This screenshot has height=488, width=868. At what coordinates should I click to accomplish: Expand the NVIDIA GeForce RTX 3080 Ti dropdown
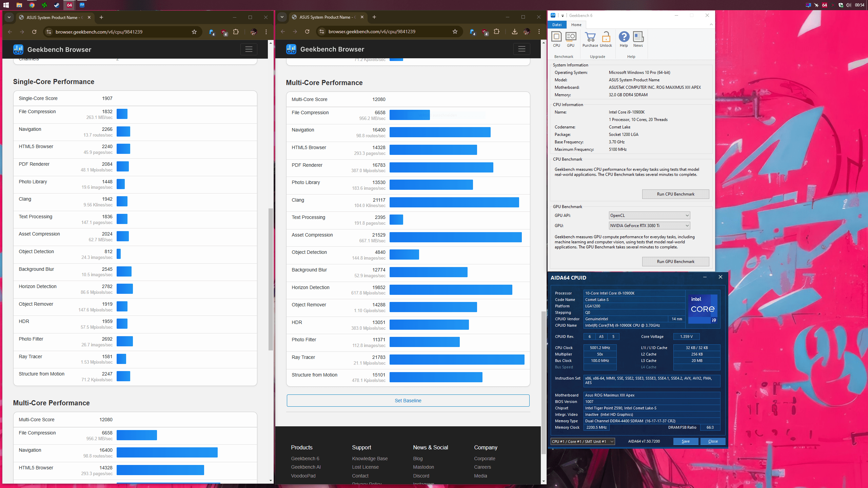click(x=649, y=226)
